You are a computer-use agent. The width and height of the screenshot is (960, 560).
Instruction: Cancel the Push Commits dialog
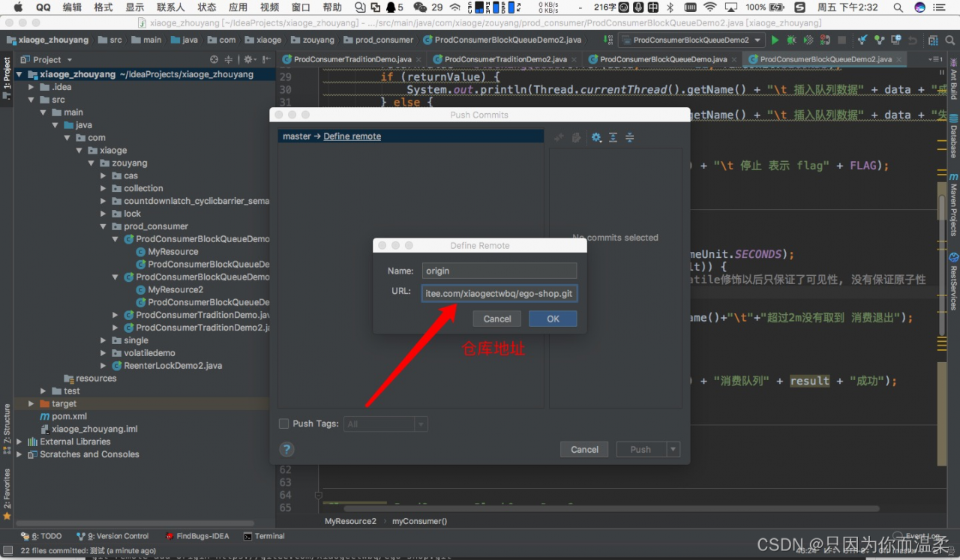584,450
